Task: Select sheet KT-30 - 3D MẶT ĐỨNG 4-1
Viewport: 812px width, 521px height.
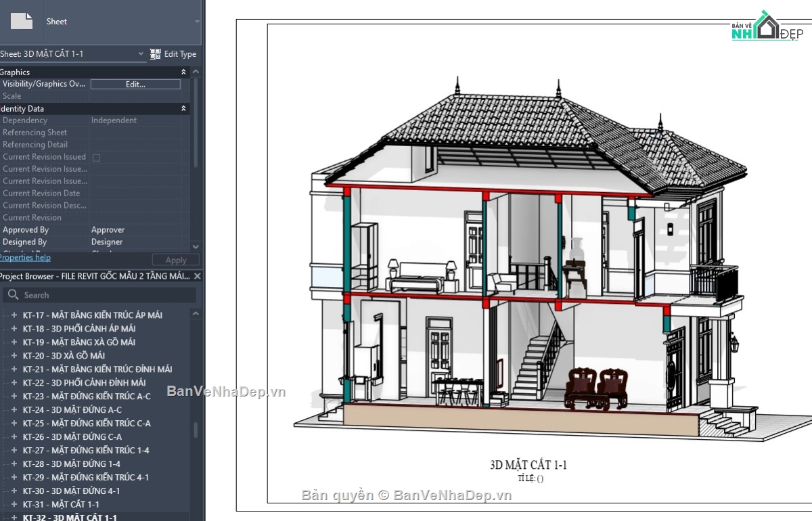Action: [72, 491]
